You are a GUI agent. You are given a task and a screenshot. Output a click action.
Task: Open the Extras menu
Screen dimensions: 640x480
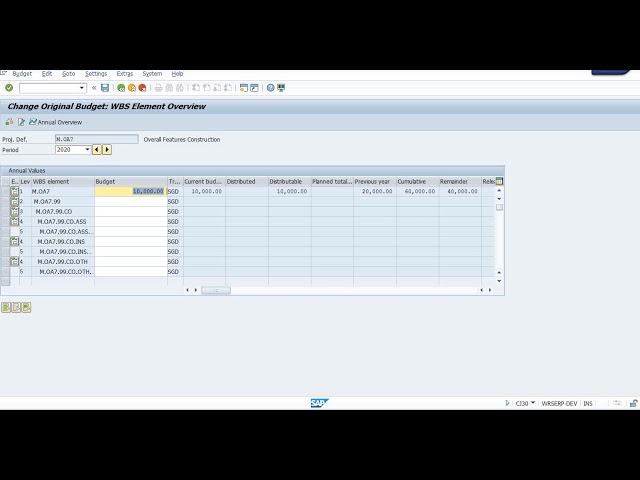[x=124, y=74]
